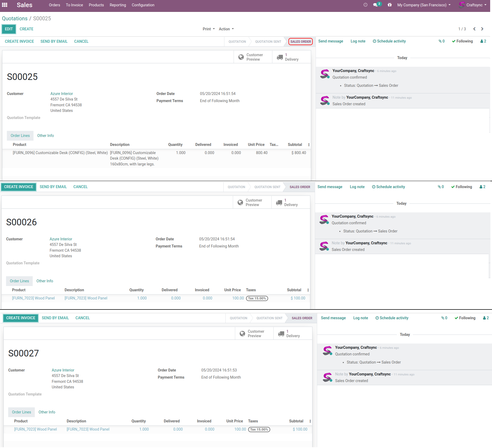Viewport: 492px width, 448px height.
Task: Click the gift icon in top bar
Action: 389,5
